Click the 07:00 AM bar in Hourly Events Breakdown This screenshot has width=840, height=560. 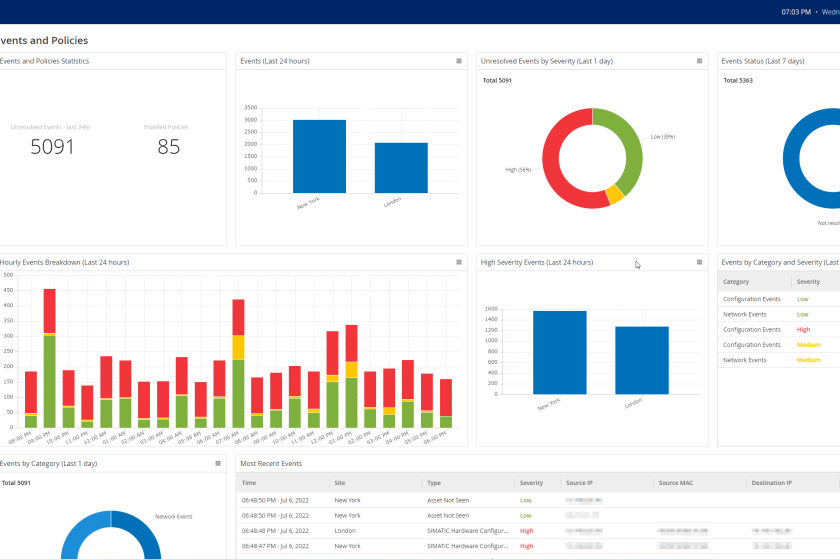(x=238, y=363)
